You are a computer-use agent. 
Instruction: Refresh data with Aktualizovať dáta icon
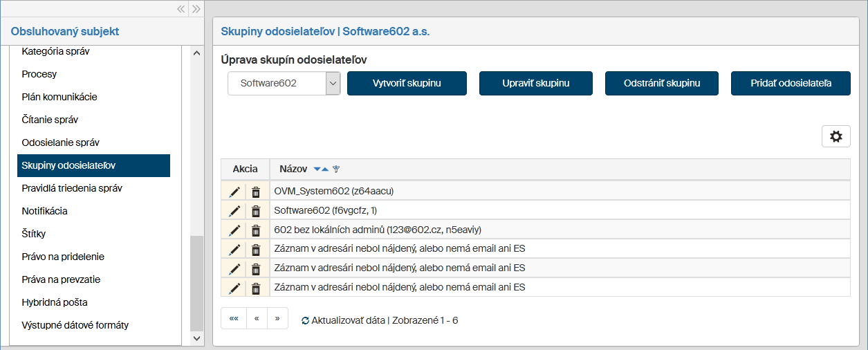[x=305, y=321]
